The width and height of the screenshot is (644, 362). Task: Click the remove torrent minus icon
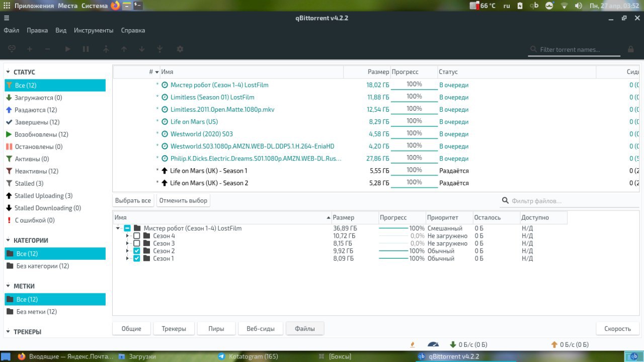coord(48,49)
